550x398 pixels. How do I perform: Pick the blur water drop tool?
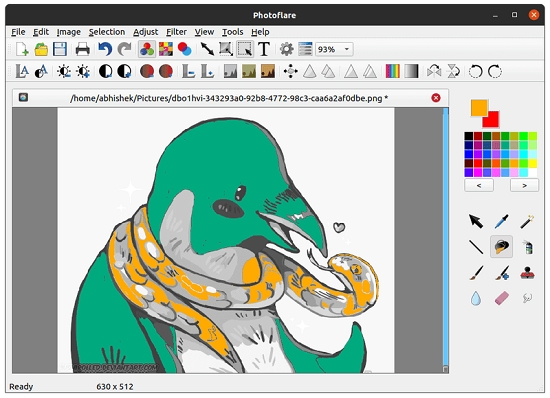coord(476,298)
